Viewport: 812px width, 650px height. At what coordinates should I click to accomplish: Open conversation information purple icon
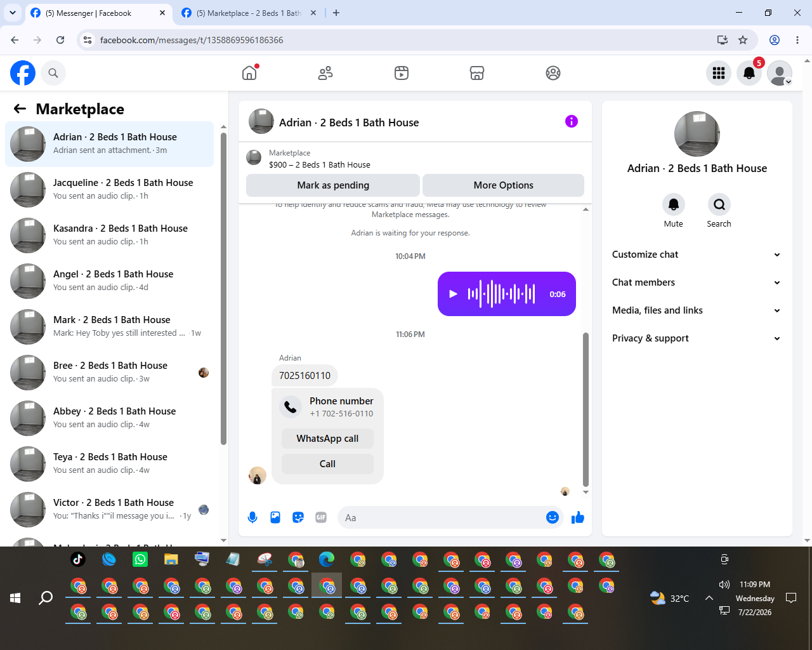click(572, 121)
